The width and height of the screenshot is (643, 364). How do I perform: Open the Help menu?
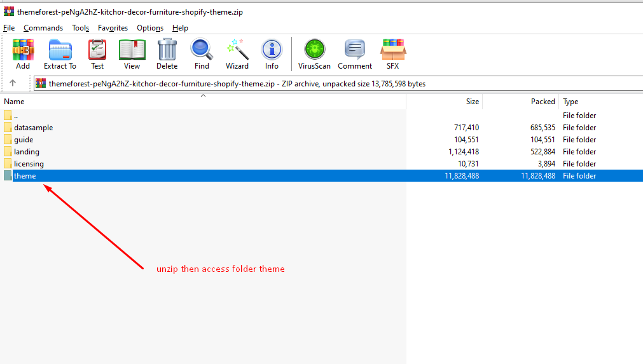(x=180, y=28)
